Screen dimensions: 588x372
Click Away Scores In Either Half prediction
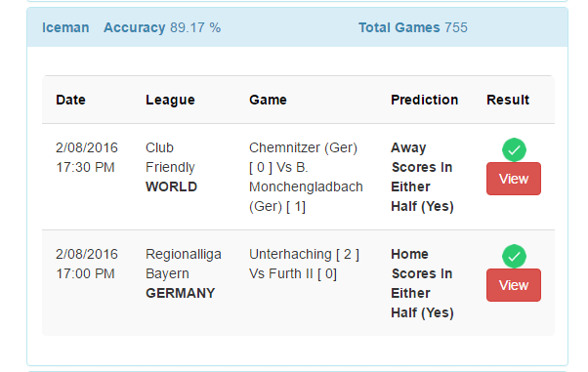click(x=422, y=177)
